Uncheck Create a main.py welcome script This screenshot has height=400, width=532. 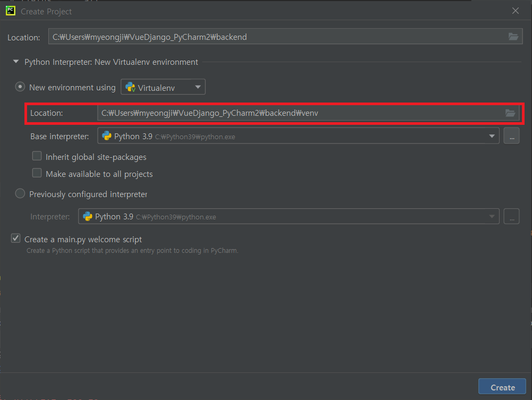(15, 239)
